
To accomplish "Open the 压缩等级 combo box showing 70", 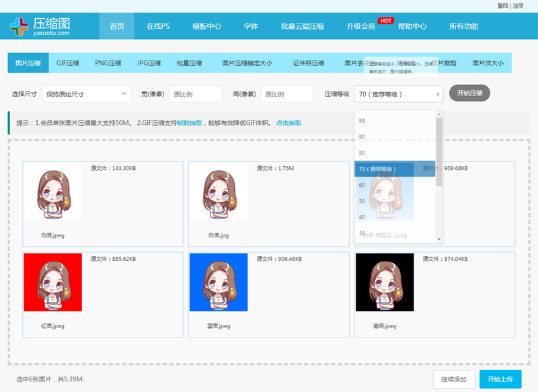I will click(398, 94).
